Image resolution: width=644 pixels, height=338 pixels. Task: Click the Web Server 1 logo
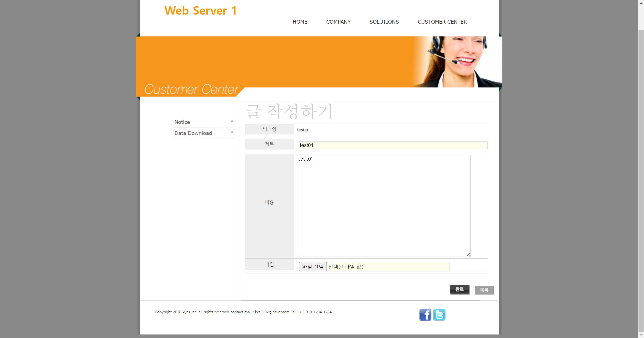point(200,11)
